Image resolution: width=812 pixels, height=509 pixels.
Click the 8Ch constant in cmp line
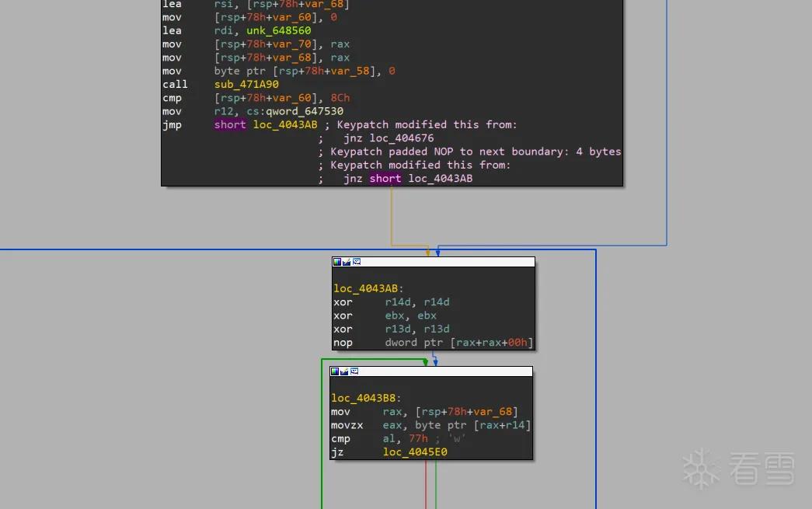coord(340,98)
